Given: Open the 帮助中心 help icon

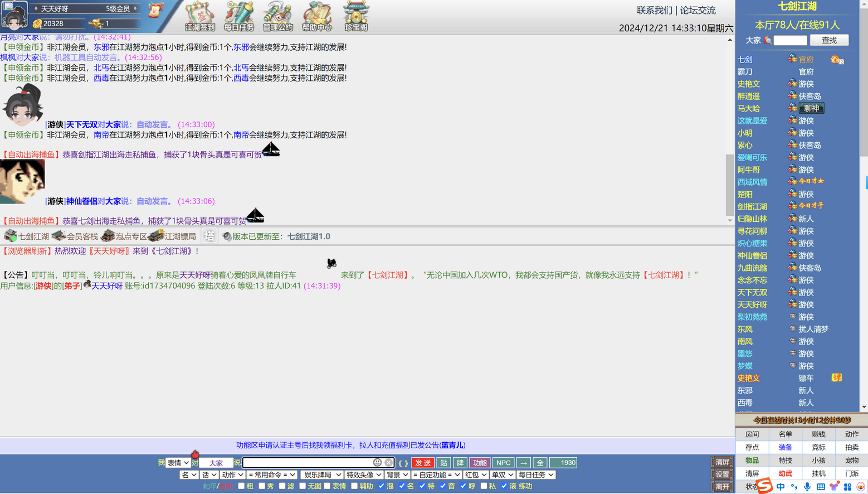Looking at the screenshot, I should pyautogui.click(x=316, y=16).
